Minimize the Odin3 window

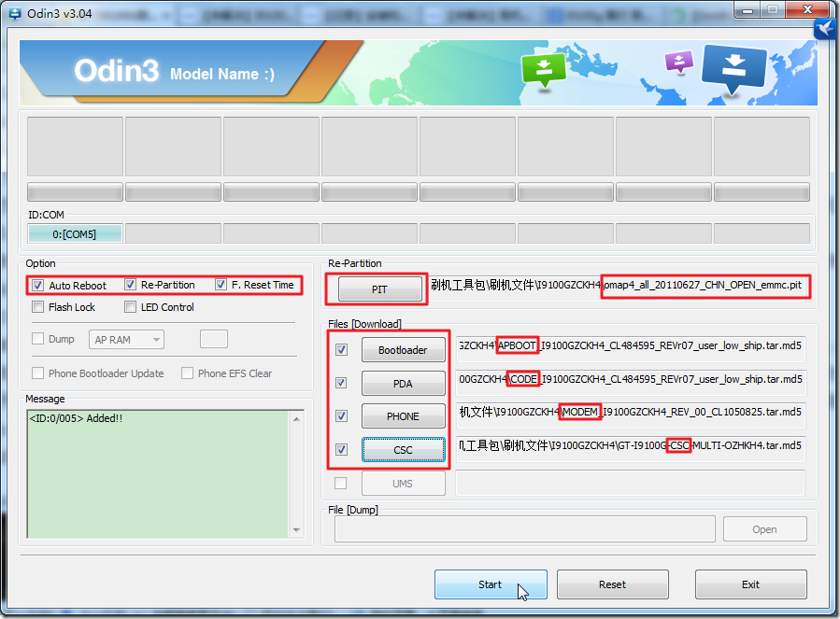pyautogui.click(x=747, y=10)
